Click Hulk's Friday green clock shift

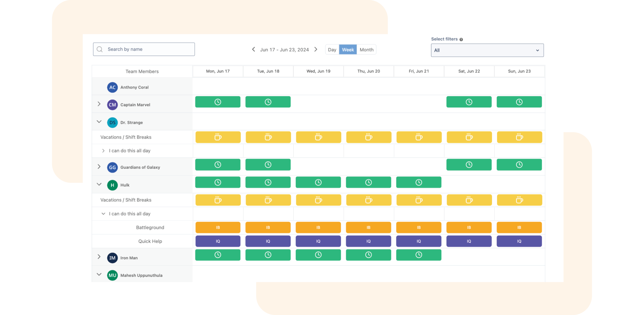coord(419,182)
